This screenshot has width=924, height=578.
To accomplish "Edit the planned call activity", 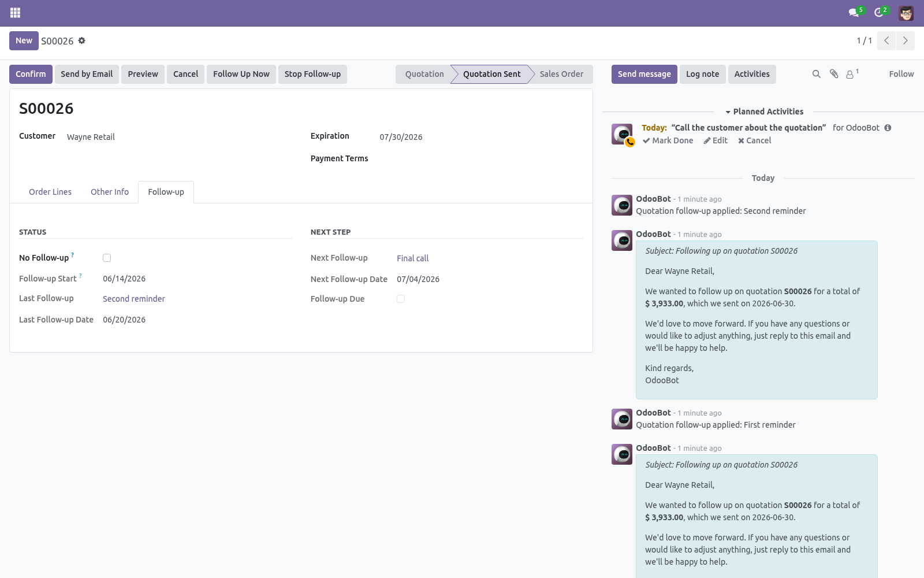I will coord(716,140).
